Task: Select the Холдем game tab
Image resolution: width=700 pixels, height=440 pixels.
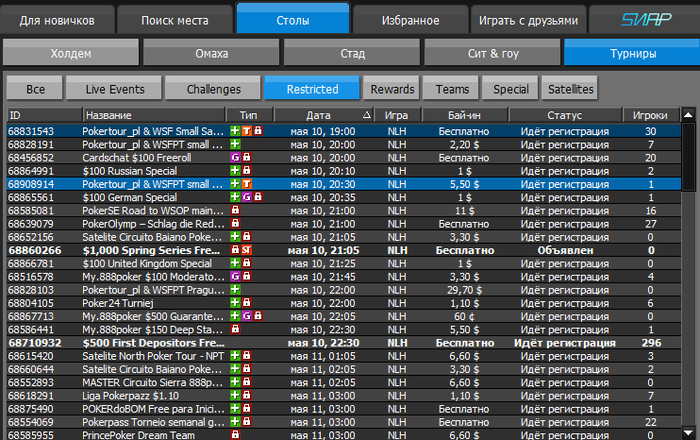Action: coord(71,53)
